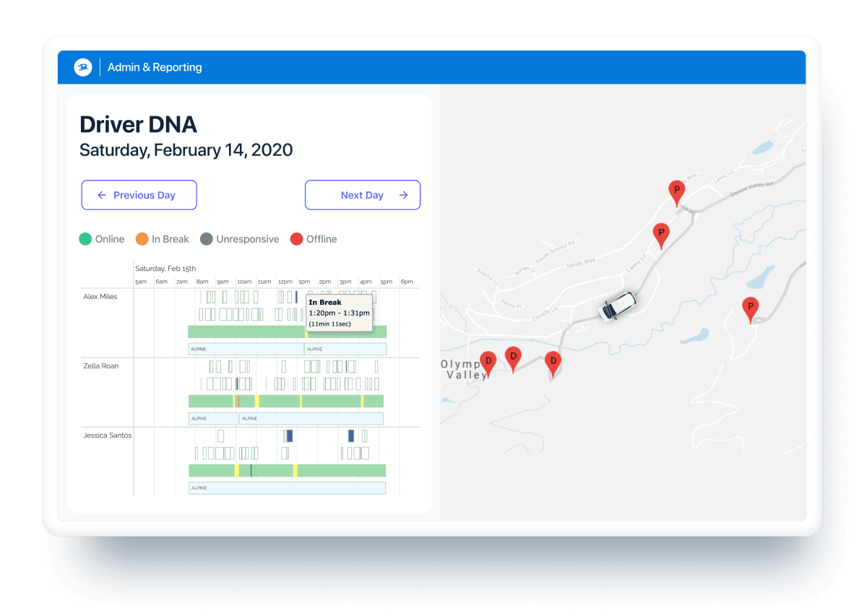Click Alex Miles's yellow break marker
Image resolution: width=864 pixels, height=616 pixels.
coord(306,332)
